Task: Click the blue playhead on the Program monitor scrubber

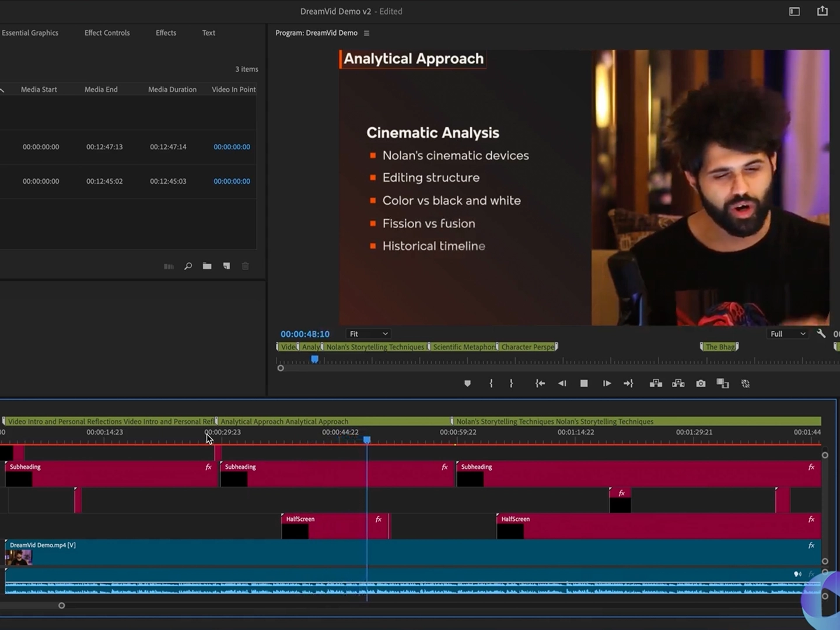Action: pos(314,359)
